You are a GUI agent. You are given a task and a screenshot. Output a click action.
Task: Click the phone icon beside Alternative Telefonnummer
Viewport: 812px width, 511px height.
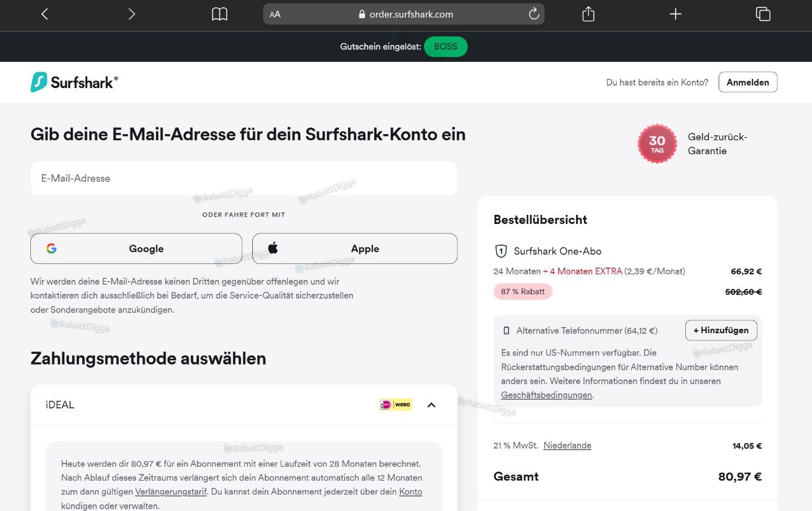click(506, 331)
